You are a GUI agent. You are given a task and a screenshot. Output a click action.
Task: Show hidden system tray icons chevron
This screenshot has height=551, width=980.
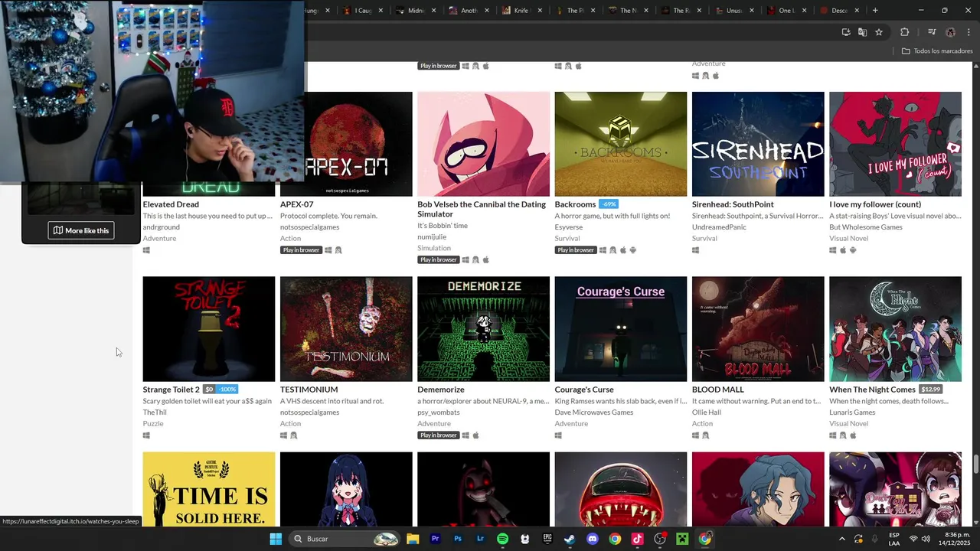pos(841,539)
